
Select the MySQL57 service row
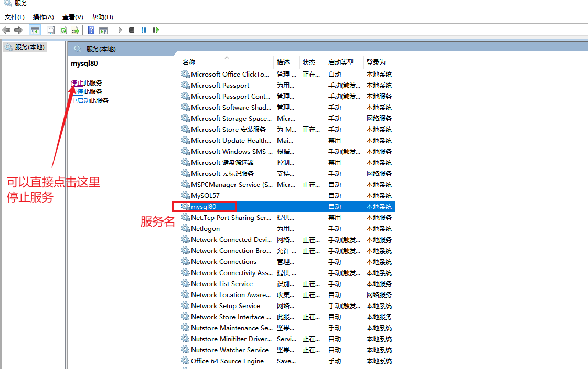(x=205, y=196)
